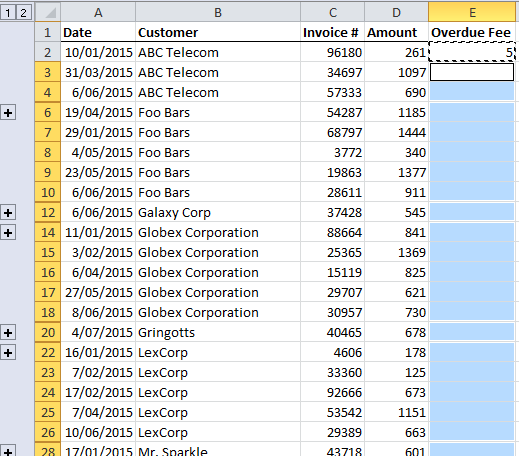The width and height of the screenshot is (519, 456).
Task: Expand the group beside row 6
Action: [x=8, y=113]
